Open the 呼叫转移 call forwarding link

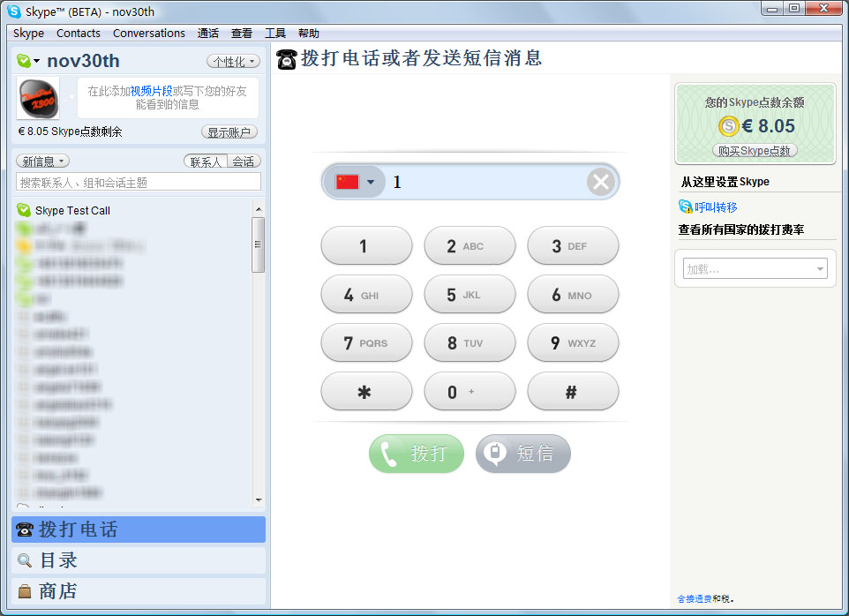click(x=716, y=207)
